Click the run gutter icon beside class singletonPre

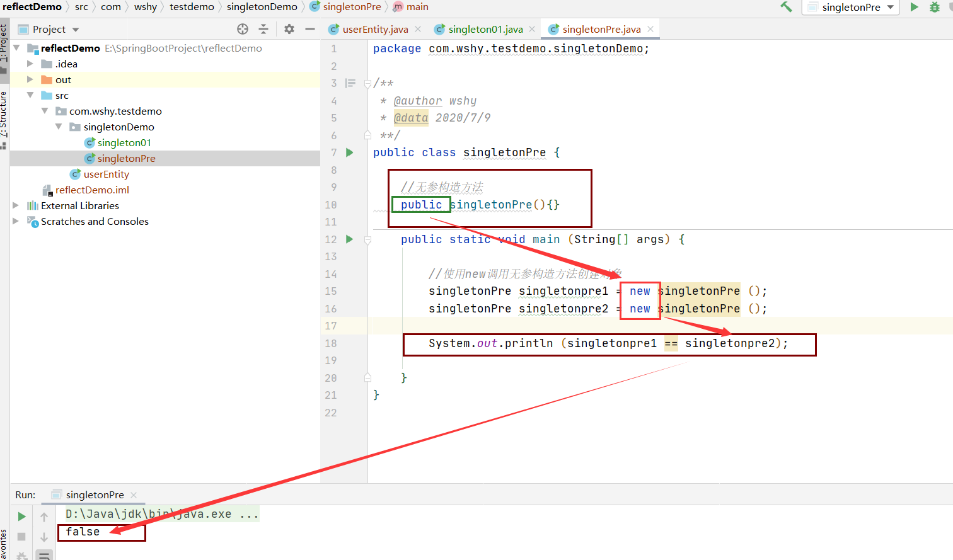coord(350,152)
